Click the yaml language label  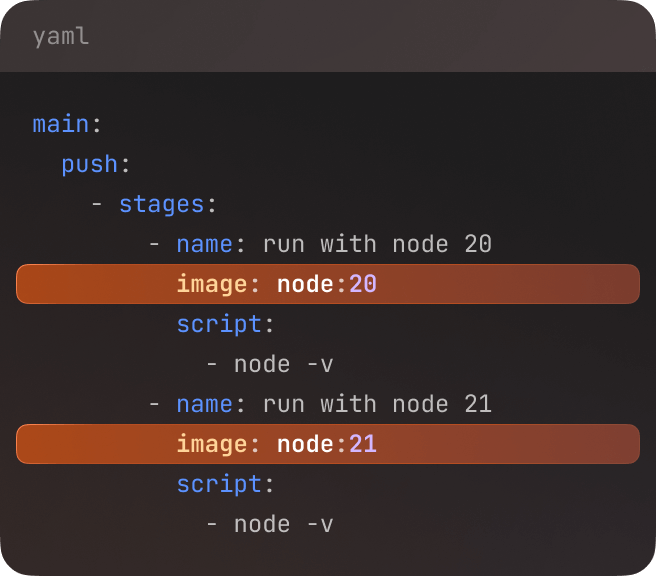click(60, 37)
